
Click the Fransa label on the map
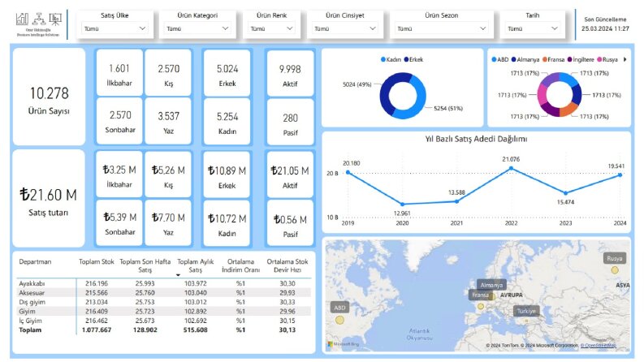pos(480,295)
